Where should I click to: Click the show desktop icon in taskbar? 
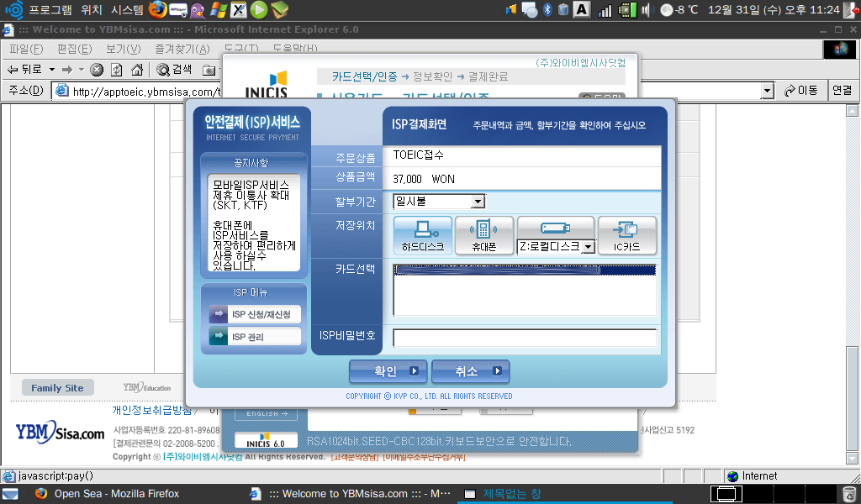10,494
